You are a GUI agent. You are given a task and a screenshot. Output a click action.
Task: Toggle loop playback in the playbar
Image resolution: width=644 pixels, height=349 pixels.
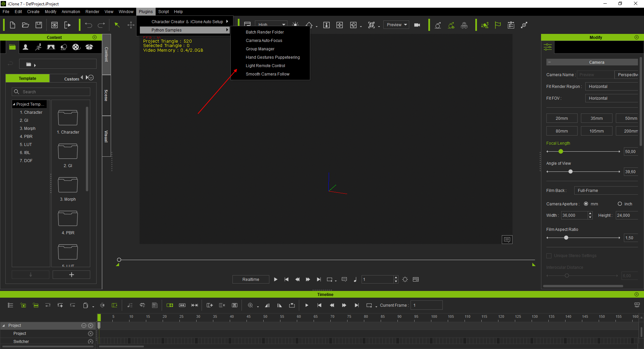coord(330,279)
